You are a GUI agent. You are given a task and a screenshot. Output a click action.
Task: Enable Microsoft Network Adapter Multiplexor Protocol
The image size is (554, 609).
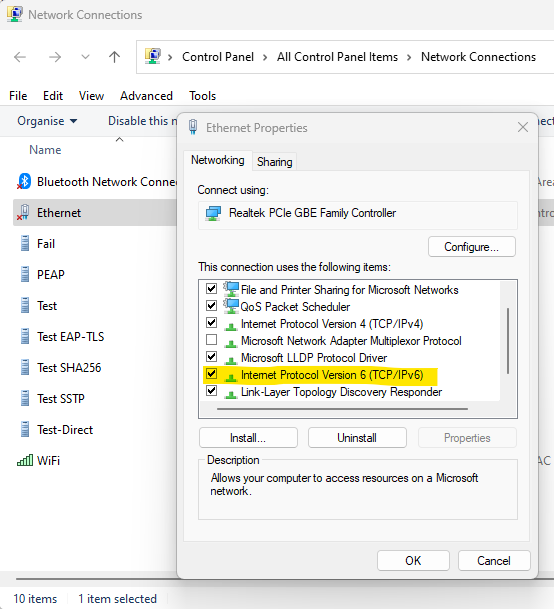pos(211,340)
